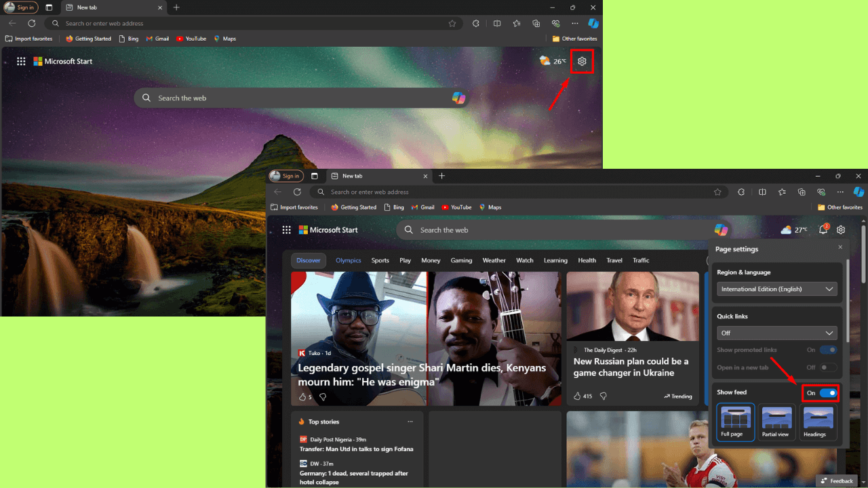Dislike the Shari Martin article
The width and height of the screenshot is (868, 488).
click(x=323, y=396)
